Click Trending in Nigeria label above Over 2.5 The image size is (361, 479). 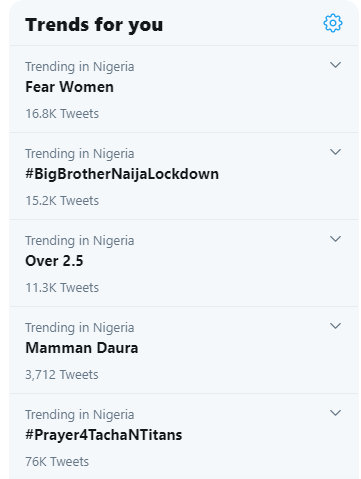coord(80,241)
